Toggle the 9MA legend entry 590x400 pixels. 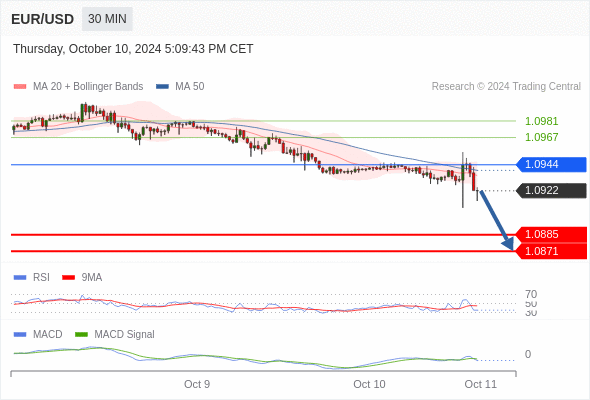point(82,277)
